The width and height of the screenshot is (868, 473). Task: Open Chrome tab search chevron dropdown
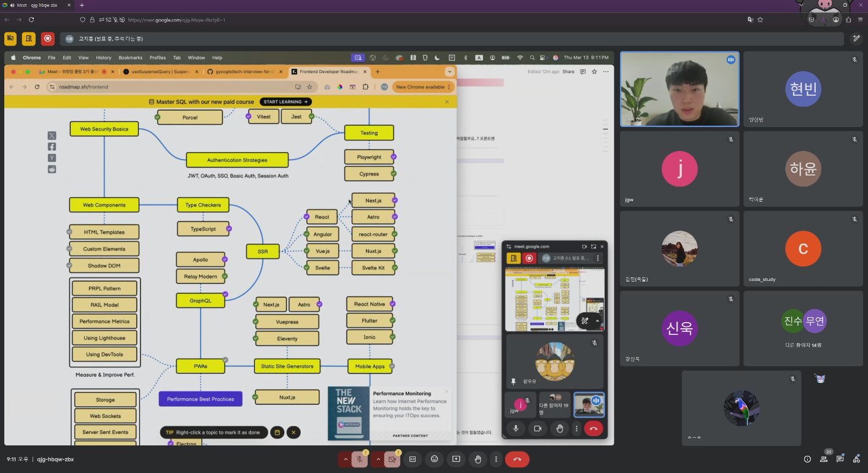point(449,71)
